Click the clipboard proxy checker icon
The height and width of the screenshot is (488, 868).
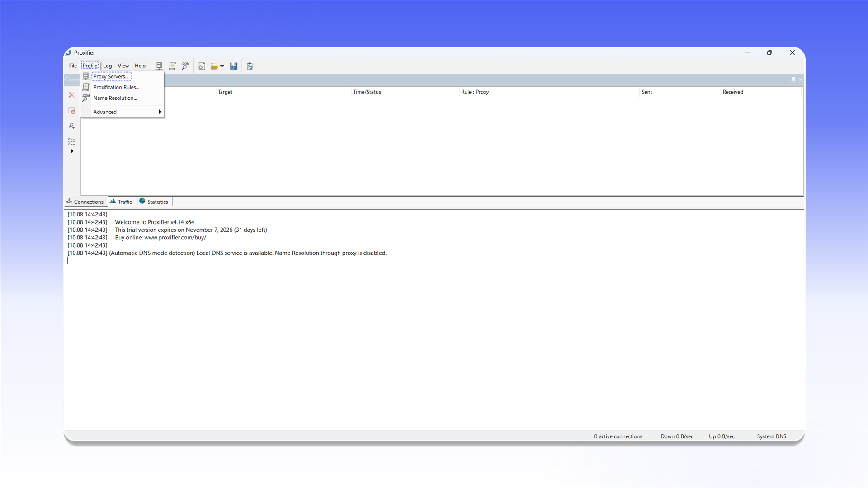(250, 66)
